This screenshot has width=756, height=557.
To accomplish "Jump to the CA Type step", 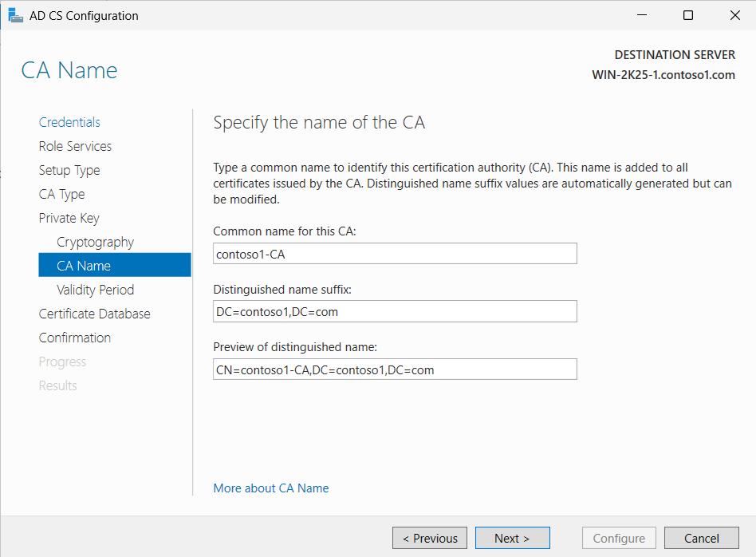I will click(61, 194).
